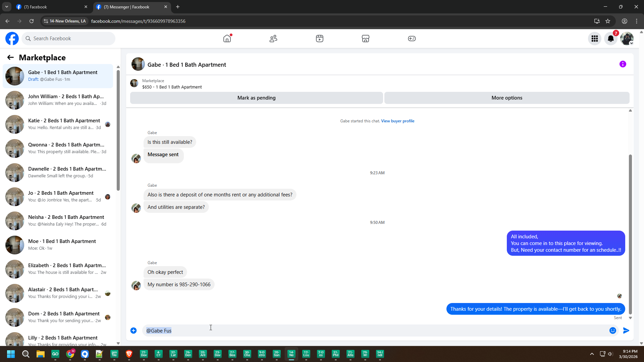Open the notifications bell
The width and height of the screenshot is (644, 362).
point(611,39)
